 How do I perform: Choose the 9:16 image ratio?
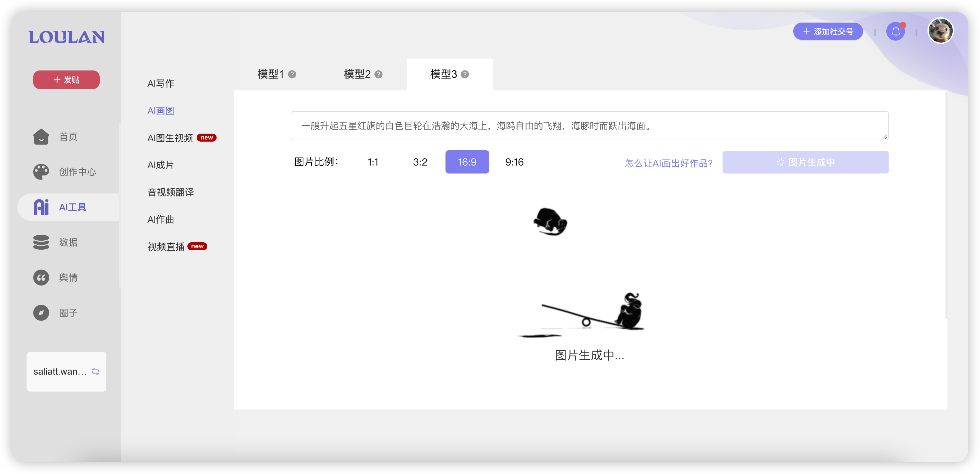[x=514, y=162]
